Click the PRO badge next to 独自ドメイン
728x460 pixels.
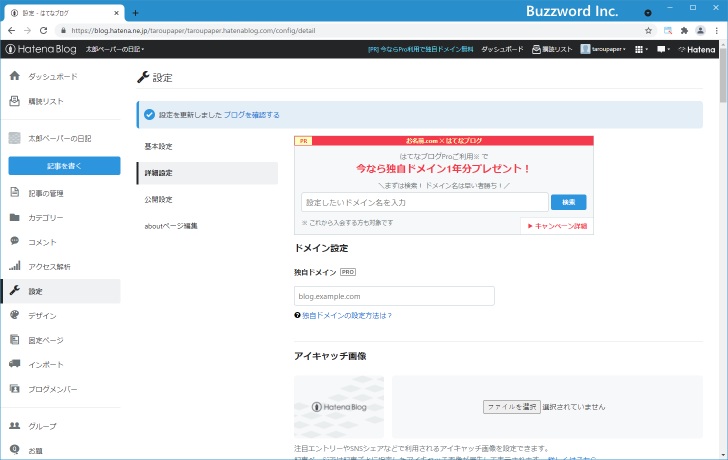click(348, 272)
